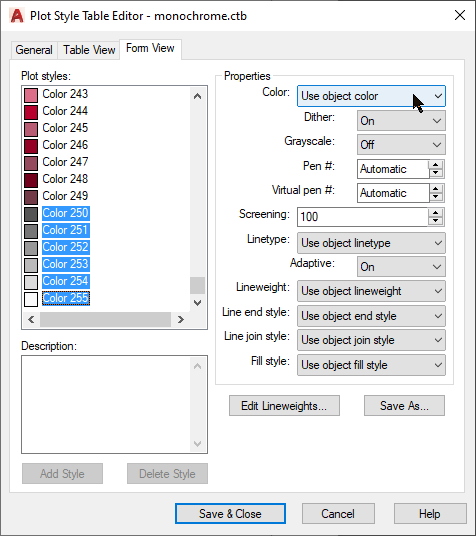This screenshot has height=536, width=476.
Task: Decrease Virtual pen # with down arrow
Action: (x=436, y=197)
